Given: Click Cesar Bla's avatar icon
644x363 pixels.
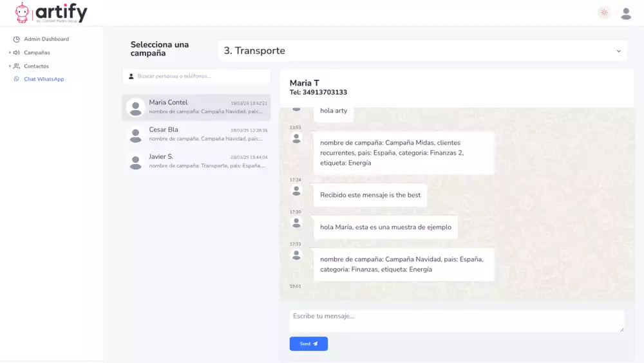Looking at the screenshot, I should tap(135, 135).
